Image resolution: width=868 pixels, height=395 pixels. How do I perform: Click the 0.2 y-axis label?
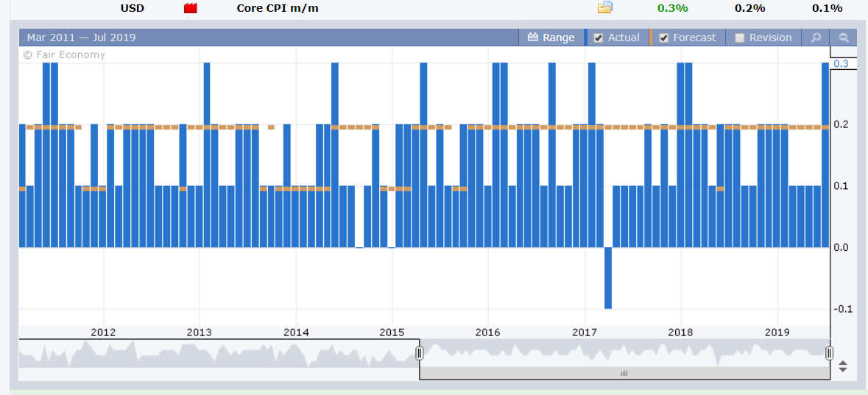[x=841, y=124]
